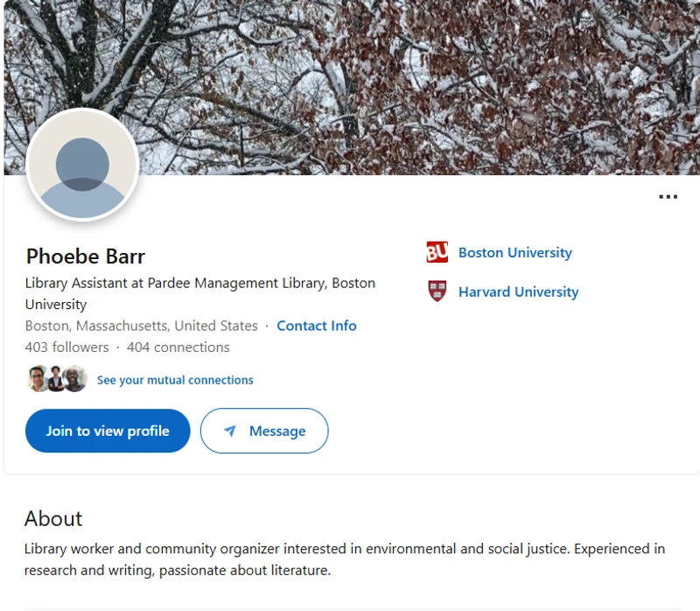This screenshot has height=611, width=700.
Task: Open the three-dot more options menu
Action: click(668, 197)
